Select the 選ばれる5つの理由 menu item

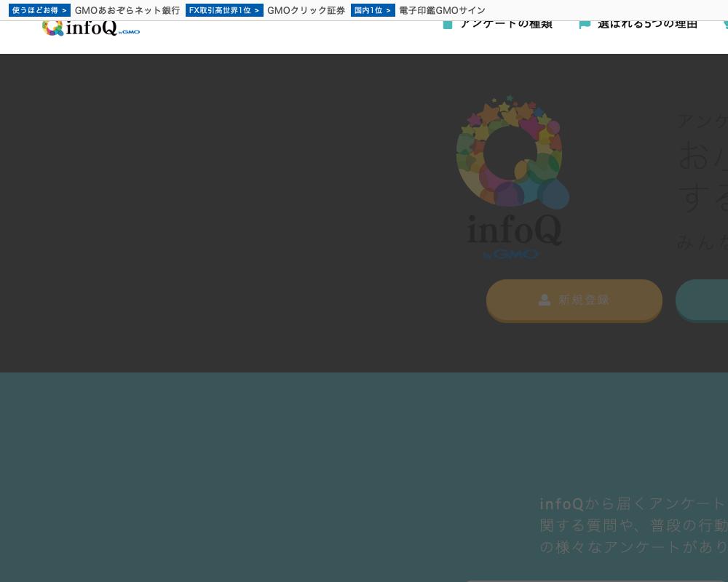pyautogui.click(x=647, y=23)
